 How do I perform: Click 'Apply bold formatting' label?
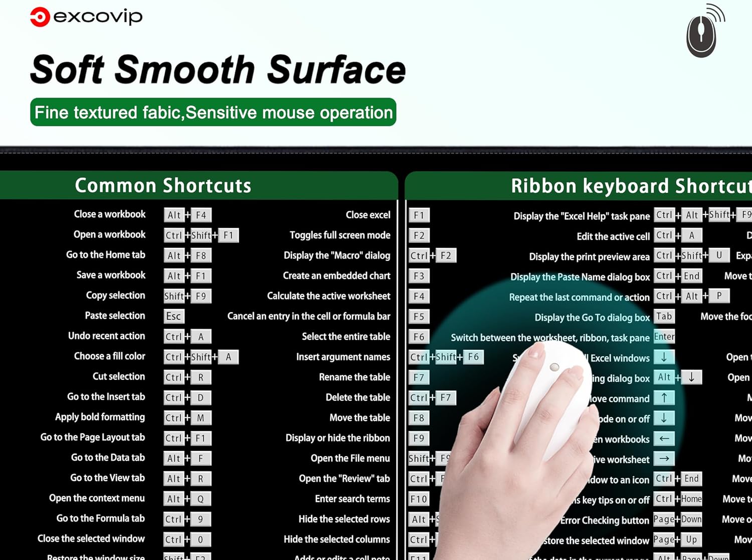100,417
